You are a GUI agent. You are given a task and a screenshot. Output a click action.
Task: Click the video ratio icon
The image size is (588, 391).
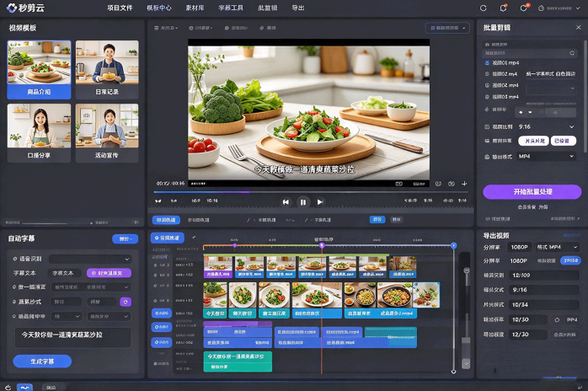[x=487, y=127]
